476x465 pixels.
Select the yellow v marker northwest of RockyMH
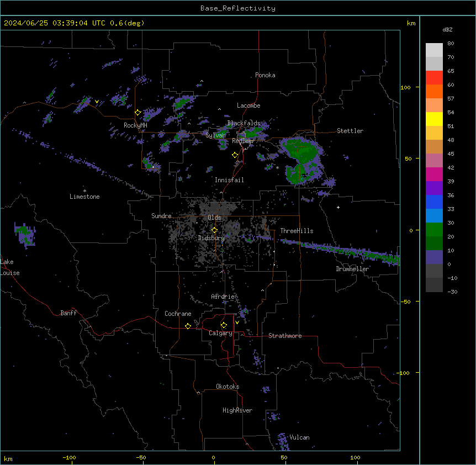pyautogui.click(x=97, y=102)
